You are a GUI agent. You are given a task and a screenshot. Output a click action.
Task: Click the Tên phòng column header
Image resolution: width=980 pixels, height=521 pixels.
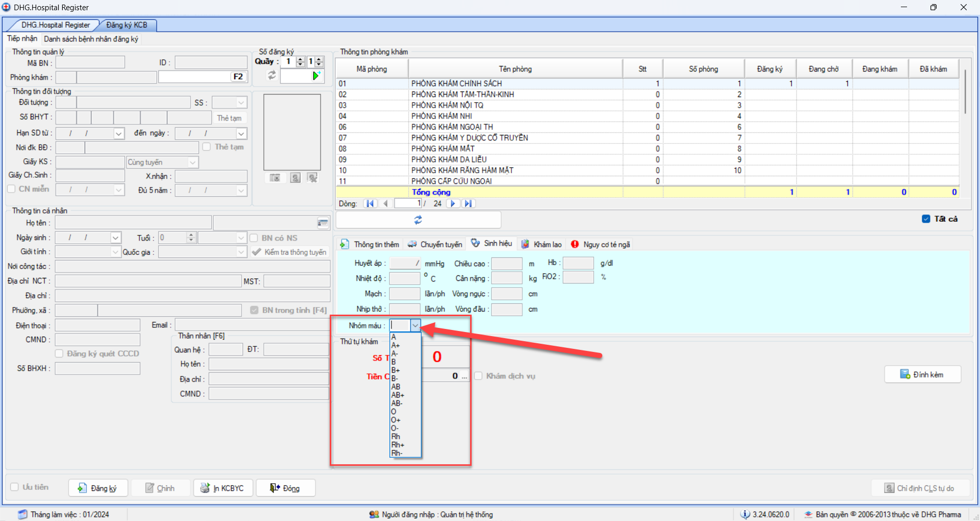(516, 69)
